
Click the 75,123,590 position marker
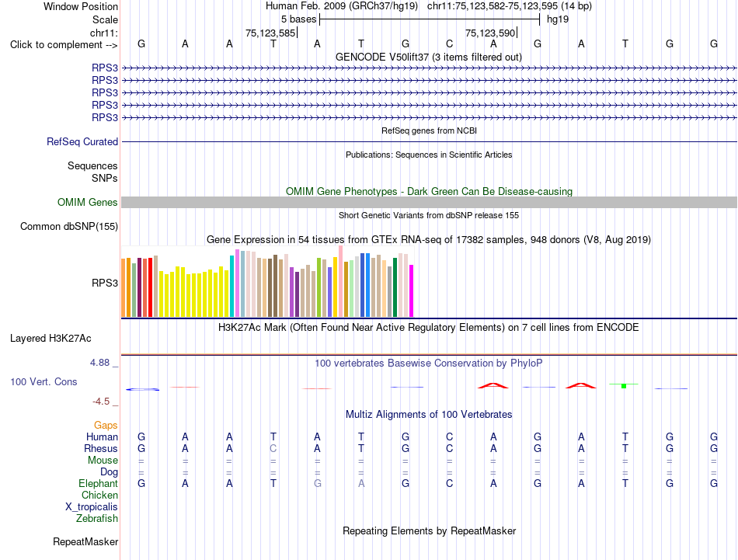pyautogui.click(x=490, y=33)
